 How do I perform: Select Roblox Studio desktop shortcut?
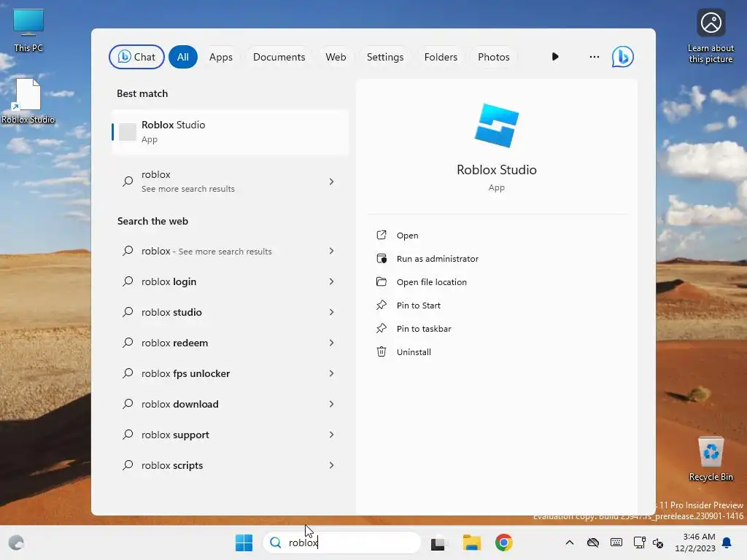[x=28, y=101]
